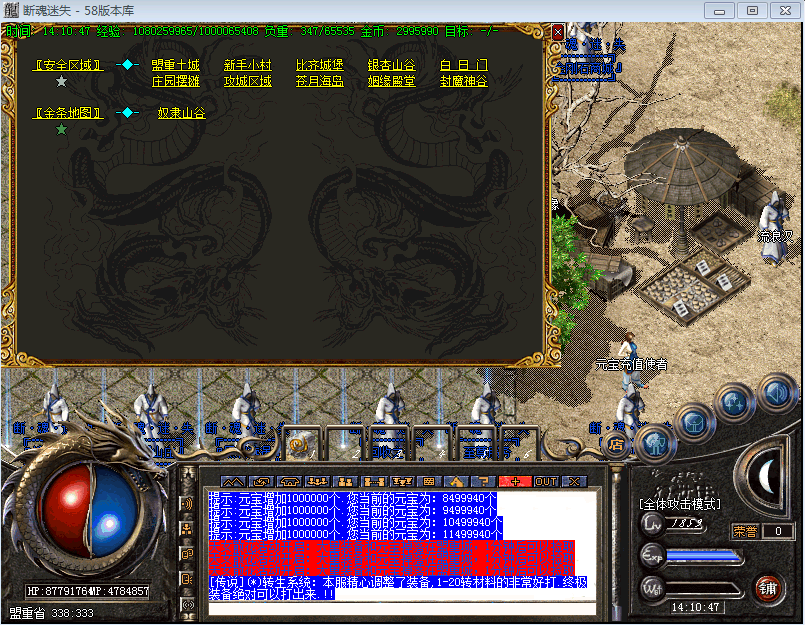Screen dimensions: 805x625
Task: Click the red-blue HP MP orb
Action: click(x=91, y=510)
